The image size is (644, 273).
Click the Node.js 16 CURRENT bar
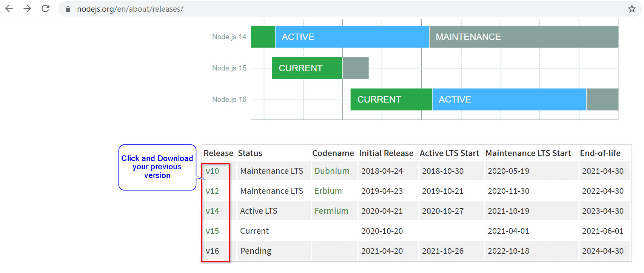(391, 100)
